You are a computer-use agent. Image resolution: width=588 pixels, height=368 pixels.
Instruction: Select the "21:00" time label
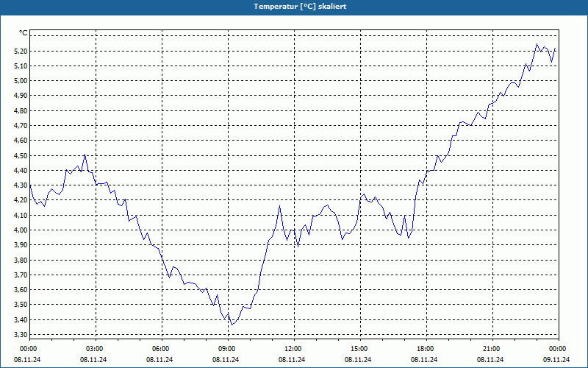pyautogui.click(x=492, y=349)
